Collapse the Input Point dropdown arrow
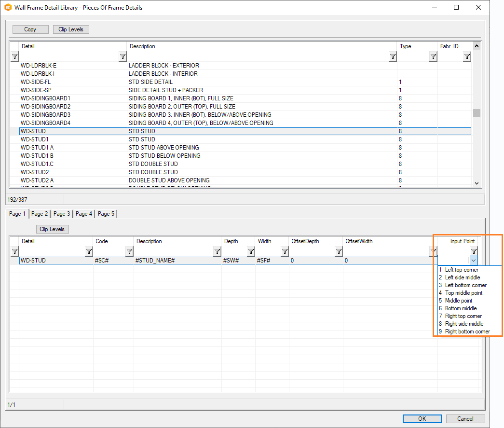Screen dimensions: 504x428 coord(474,261)
